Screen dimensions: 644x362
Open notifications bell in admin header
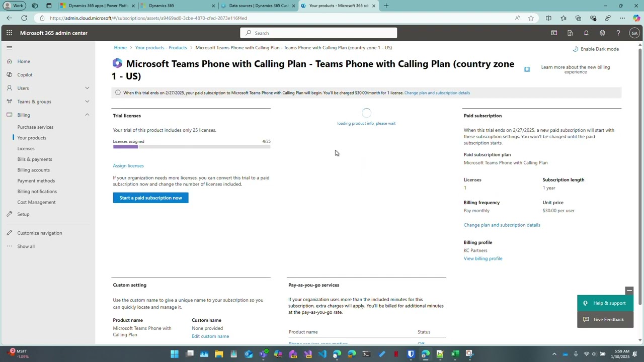pos(586,33)
